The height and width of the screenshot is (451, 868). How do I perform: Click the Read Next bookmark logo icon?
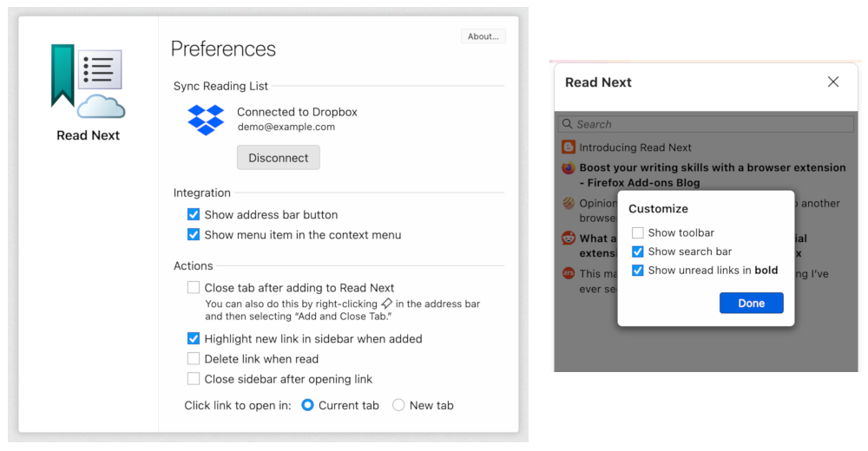tap(88, 81)
